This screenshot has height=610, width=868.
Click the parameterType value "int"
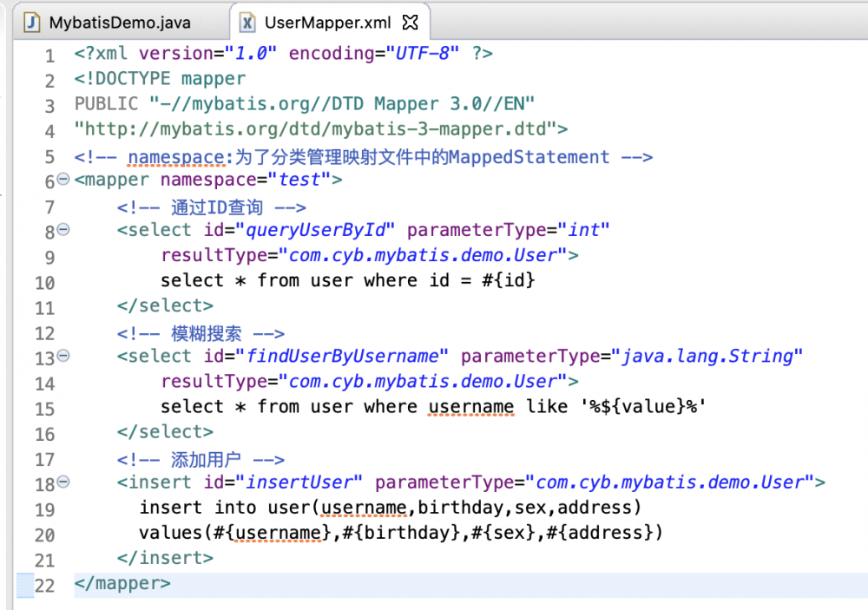(583, 230)
